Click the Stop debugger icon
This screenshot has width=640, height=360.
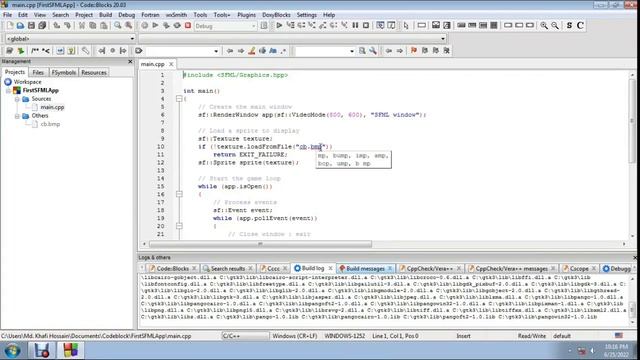tap(366, 26)
